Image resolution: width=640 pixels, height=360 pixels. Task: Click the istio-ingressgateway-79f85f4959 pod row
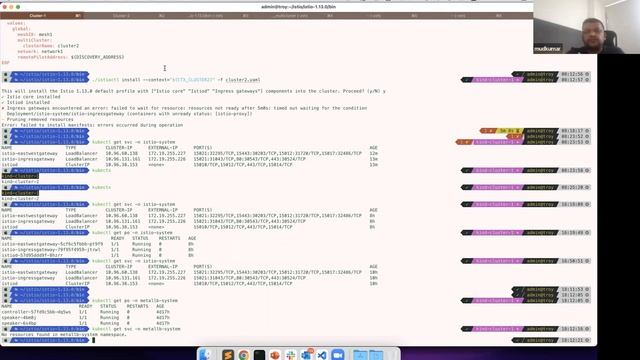98,249
